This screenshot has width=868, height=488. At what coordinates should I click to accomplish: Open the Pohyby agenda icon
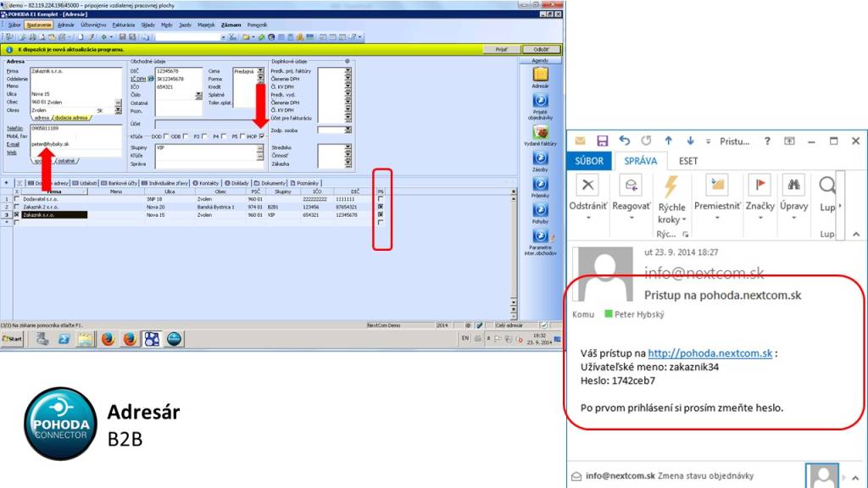coord(540,210)
